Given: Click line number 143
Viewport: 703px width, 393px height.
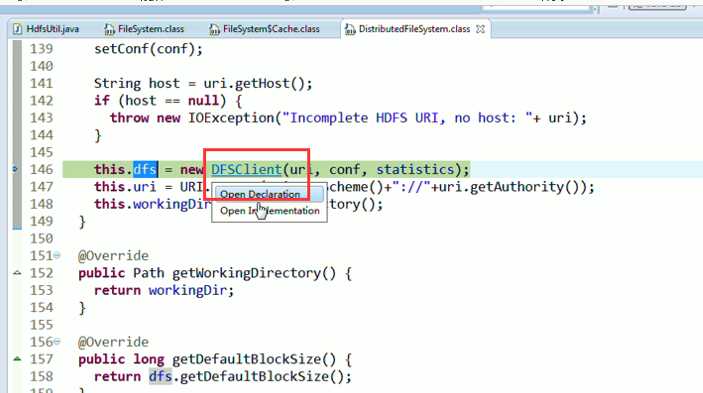Looking at the screenshot, I should coord(41,118).
